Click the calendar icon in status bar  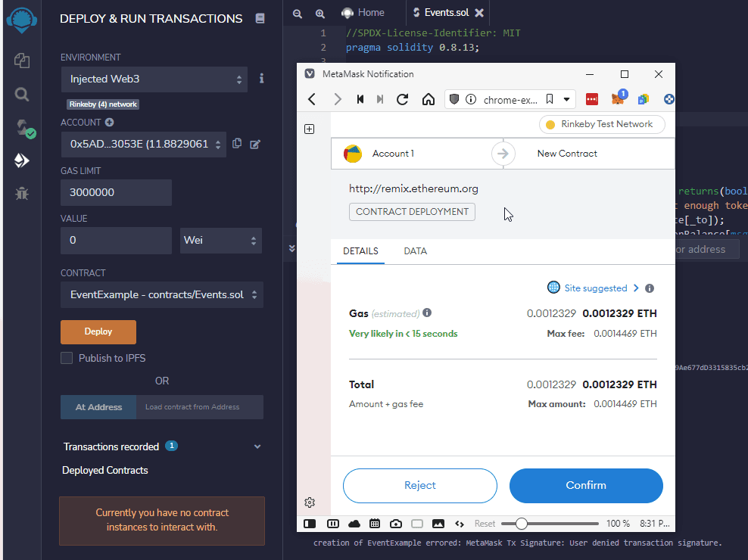coord(375,524)
